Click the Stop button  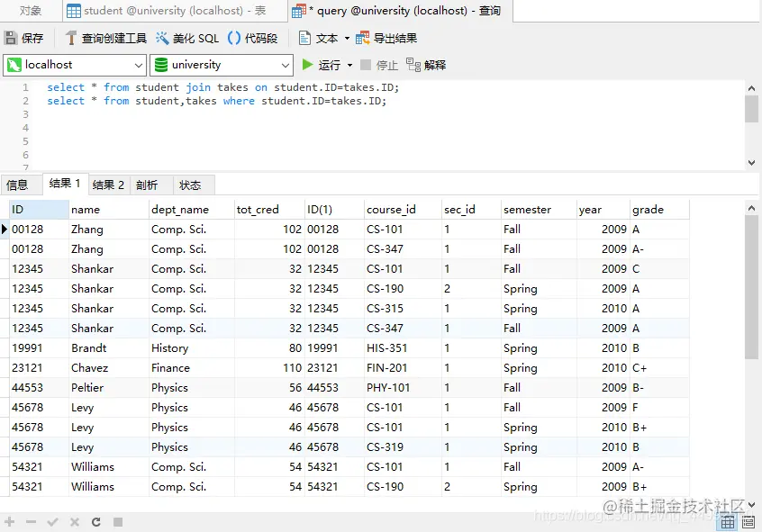(379, 65)
